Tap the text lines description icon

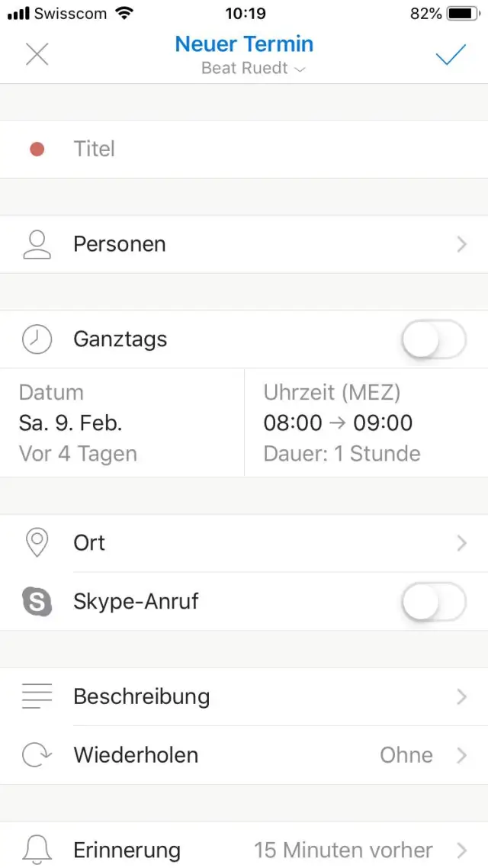coord(37,696)
